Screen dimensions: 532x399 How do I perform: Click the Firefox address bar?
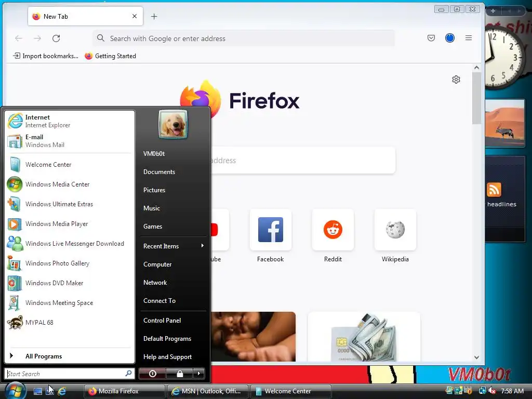244,38
